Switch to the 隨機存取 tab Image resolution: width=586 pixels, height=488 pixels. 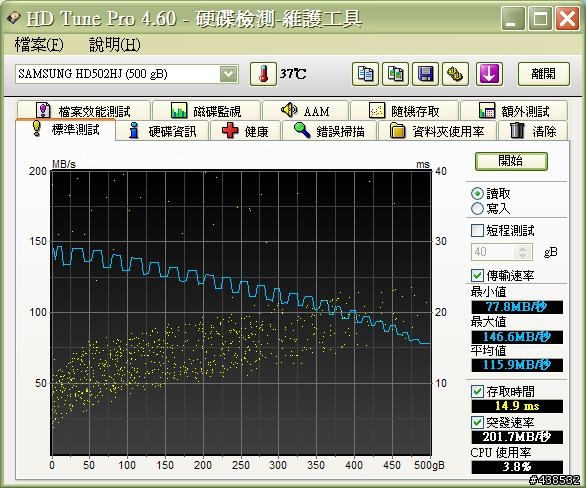click(x=404, y=111)
